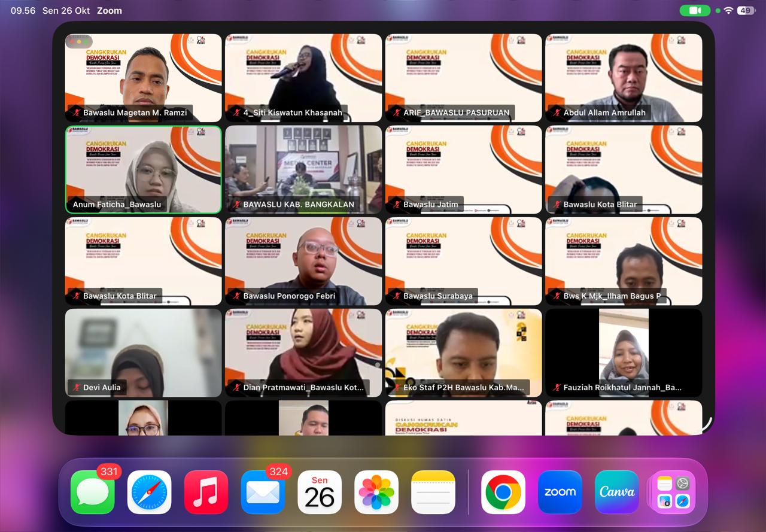Tap the name label Devi Aulia
Viewport: 766px width, 532px height.
102,387
